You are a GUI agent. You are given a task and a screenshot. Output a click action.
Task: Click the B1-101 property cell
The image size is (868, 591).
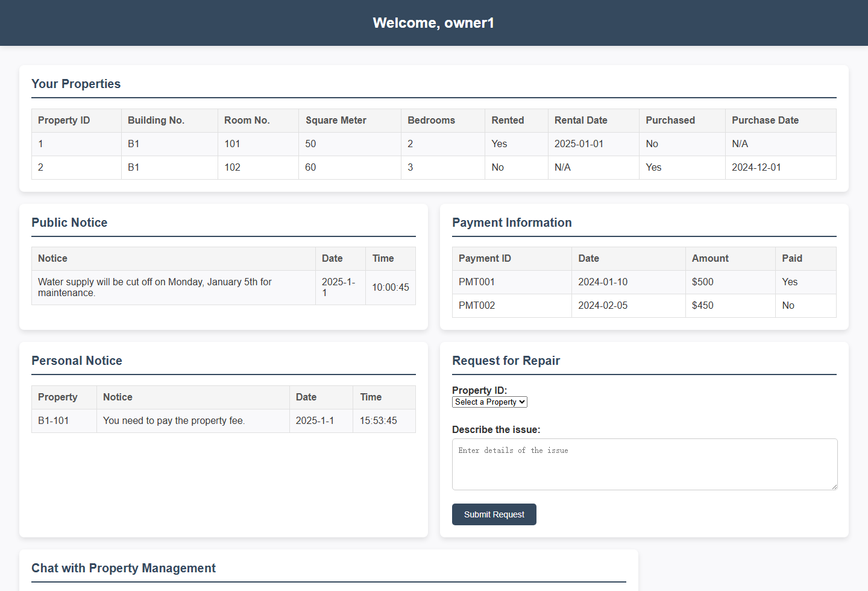(x=64, y=421)
